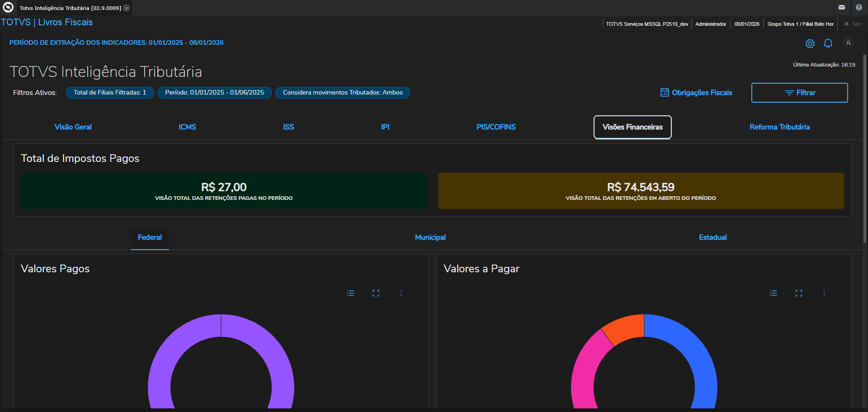Expand Valores Pagos chart to fullscreen
The height and width of the screenshot is (412, 868).
click(x=376, y=293)
